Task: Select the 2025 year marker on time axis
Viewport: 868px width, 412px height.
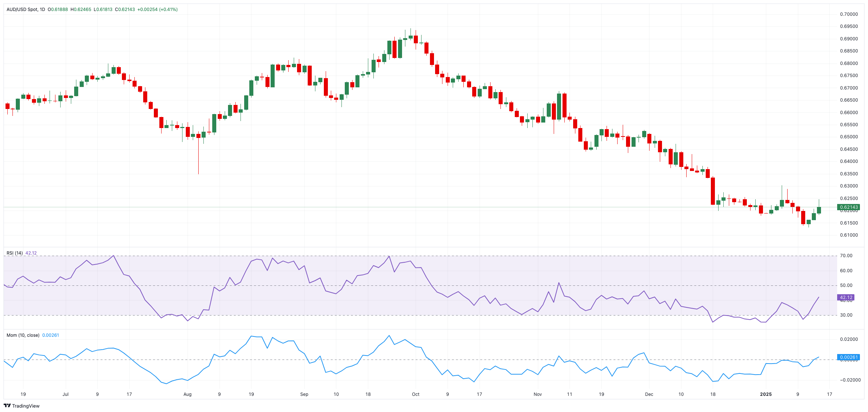Action: click(766, 394)
